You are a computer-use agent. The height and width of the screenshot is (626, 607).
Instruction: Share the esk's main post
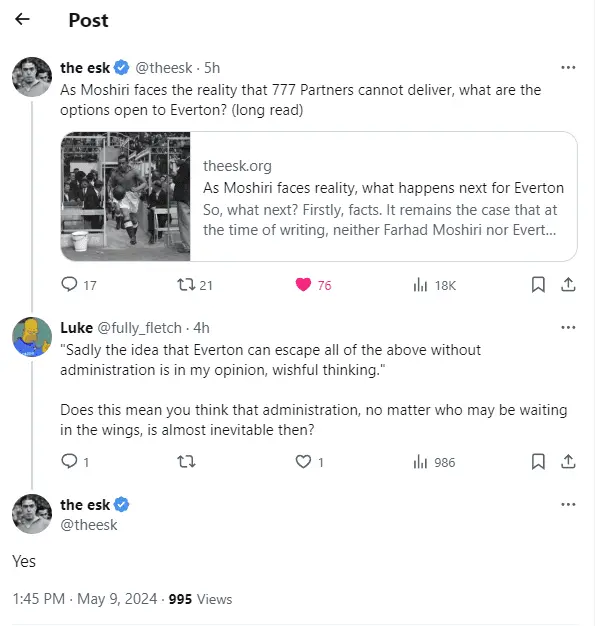tap(568, 285)
